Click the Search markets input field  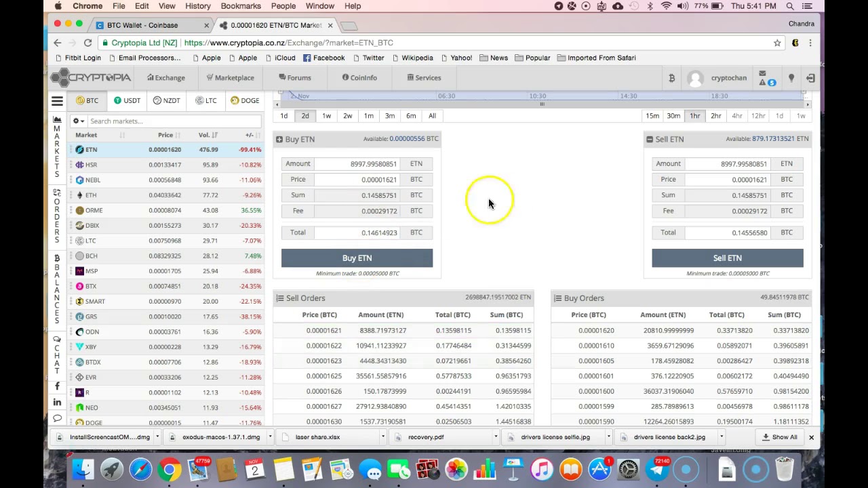click(x=174, y=121)
